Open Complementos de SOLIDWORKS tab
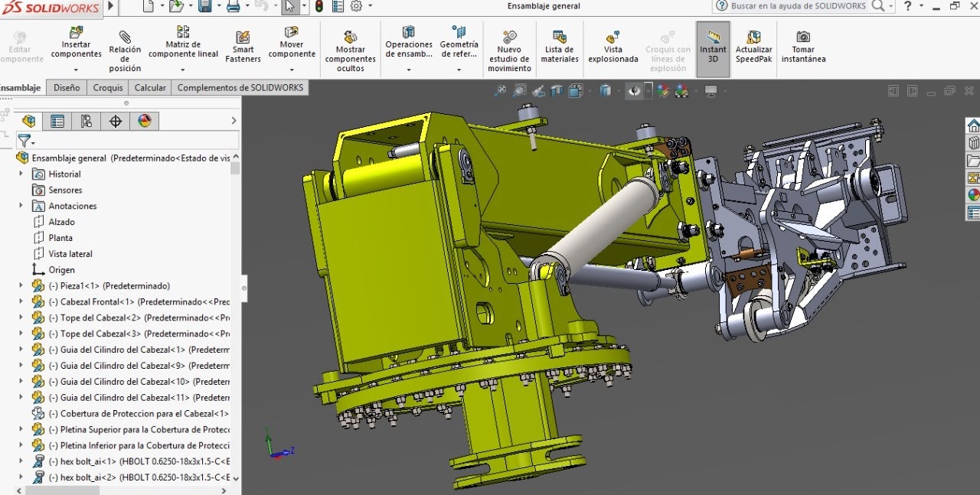 [240, 87]
